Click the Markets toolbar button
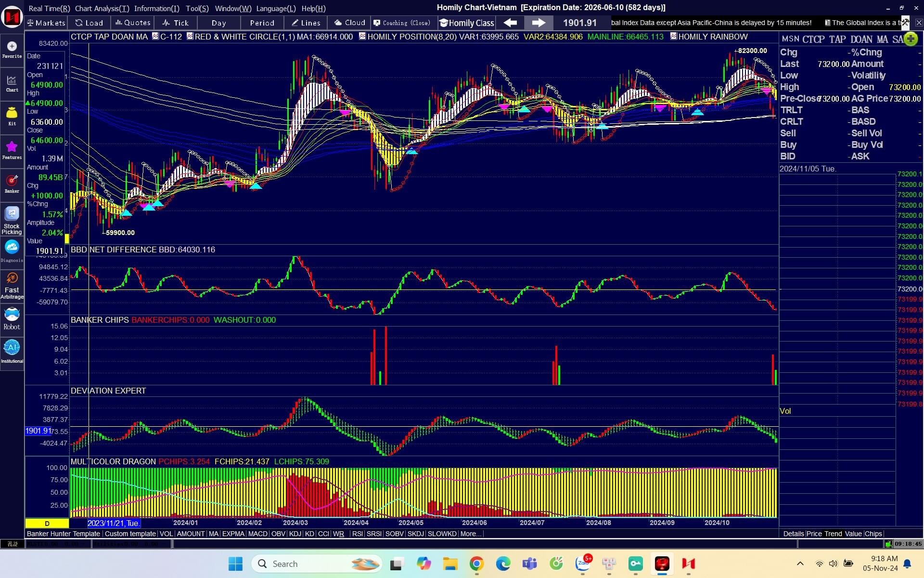This screenshot has width=924, height=578. pyautogui.click(x=46, y=23)
